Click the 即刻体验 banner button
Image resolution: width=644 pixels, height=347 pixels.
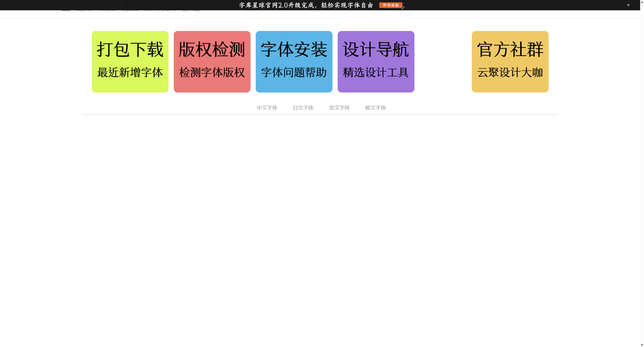[391, 5]
